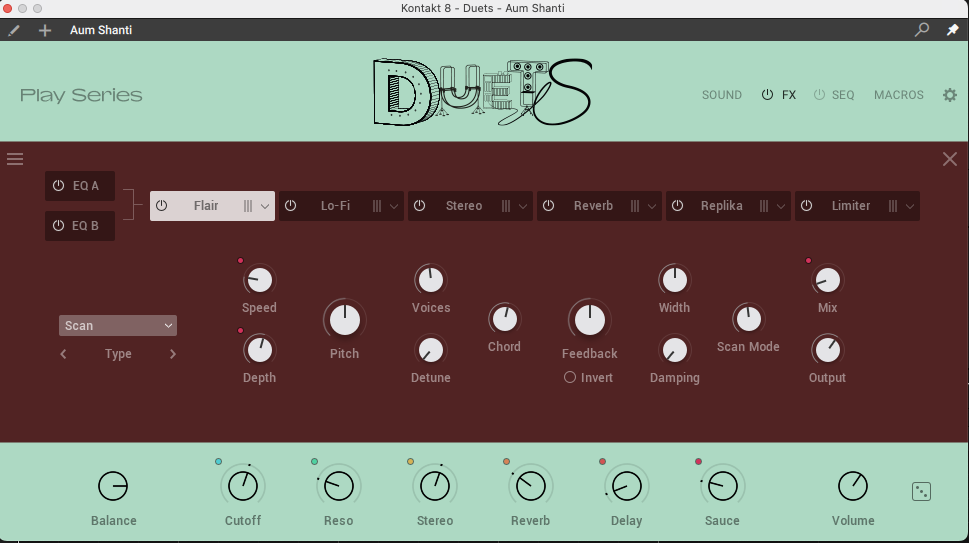Click the plus add icon in the header
The width and height of the screenshot is (969, 543).
44,30
